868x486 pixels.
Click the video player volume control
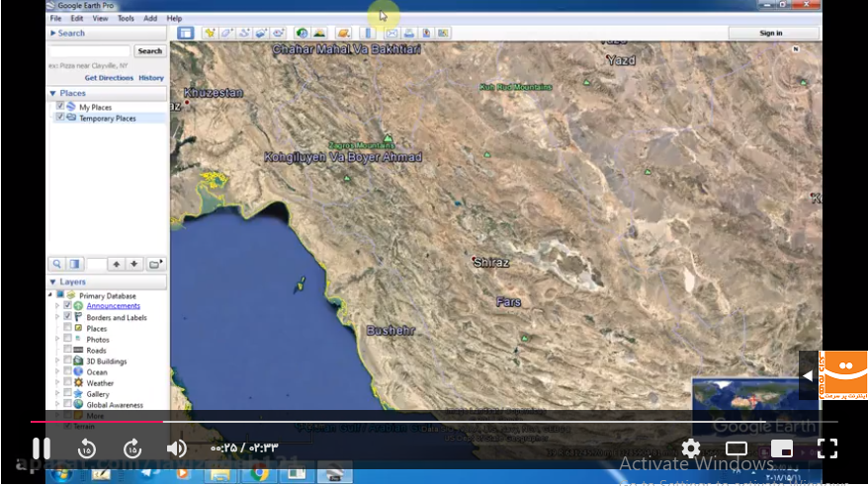(176, 449)
